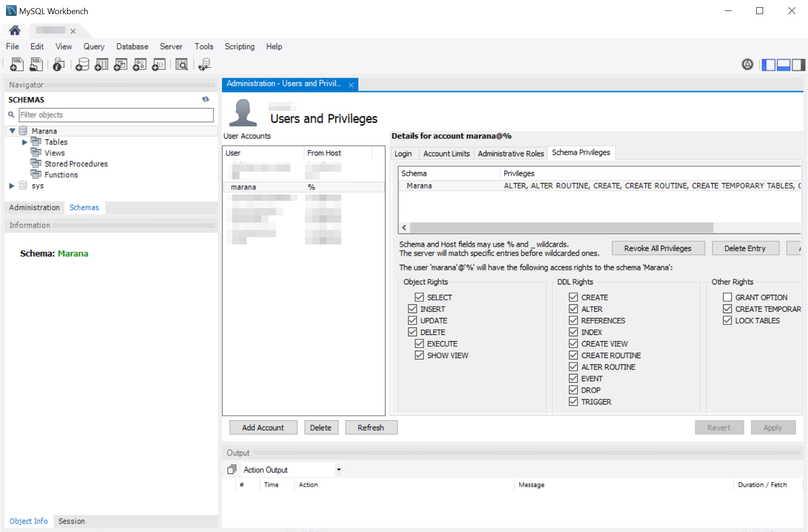Uncheck the DROP DDL right
The width and height of the screenshot is (808, 532).
click(x=573, y=390)
